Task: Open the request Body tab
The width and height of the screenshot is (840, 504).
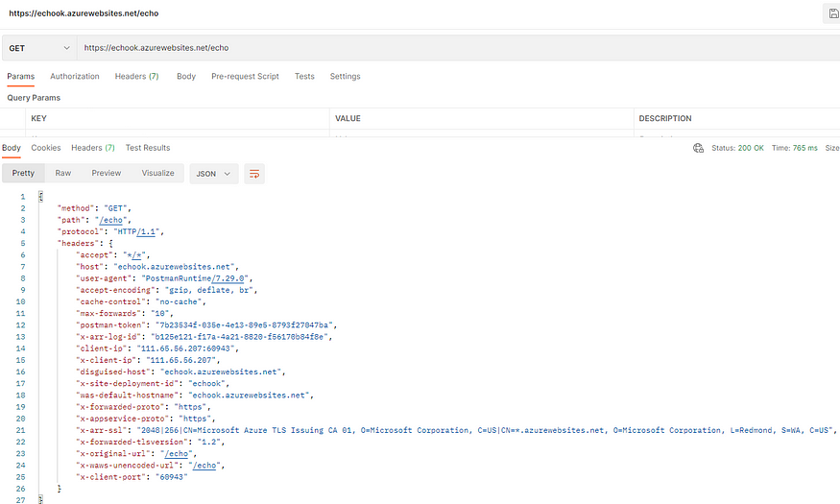Action: pyautogui.click(x=186, y=76)
